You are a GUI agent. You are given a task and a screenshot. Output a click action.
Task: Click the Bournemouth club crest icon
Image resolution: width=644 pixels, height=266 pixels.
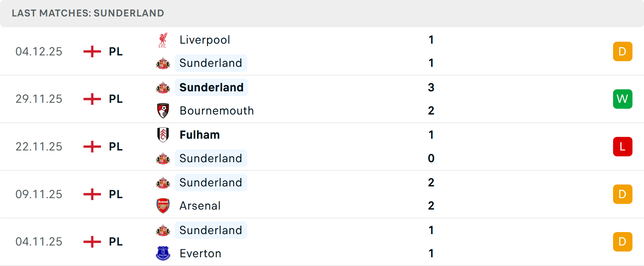163,110
